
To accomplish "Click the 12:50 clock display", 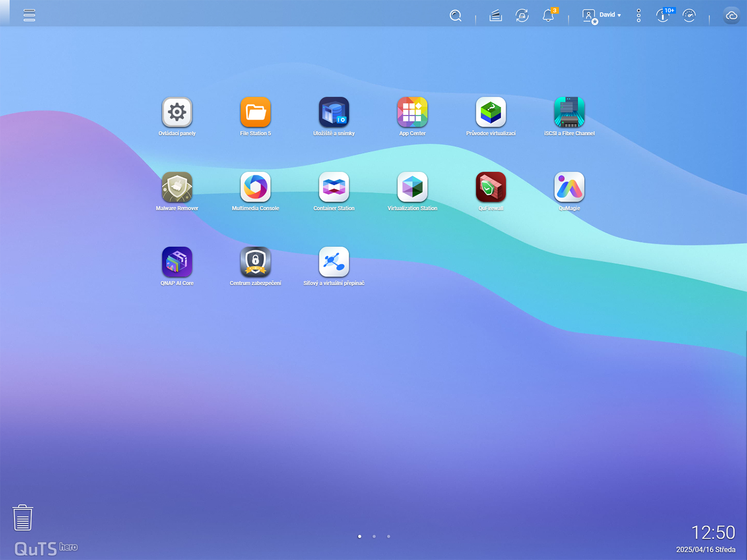I will pos(713,532).
